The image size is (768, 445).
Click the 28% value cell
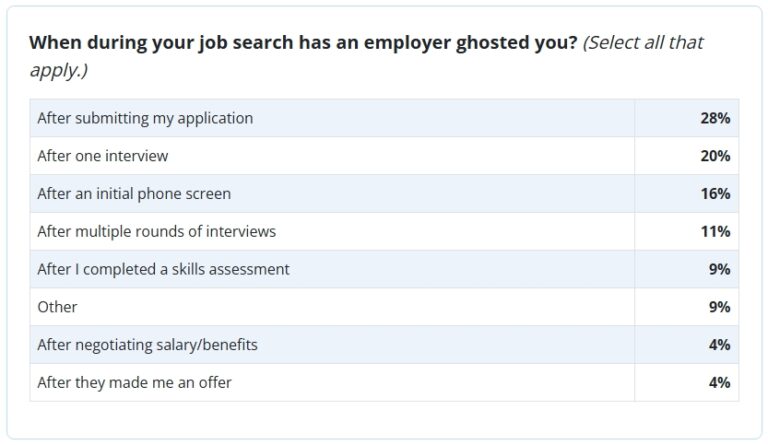(687, 118)
